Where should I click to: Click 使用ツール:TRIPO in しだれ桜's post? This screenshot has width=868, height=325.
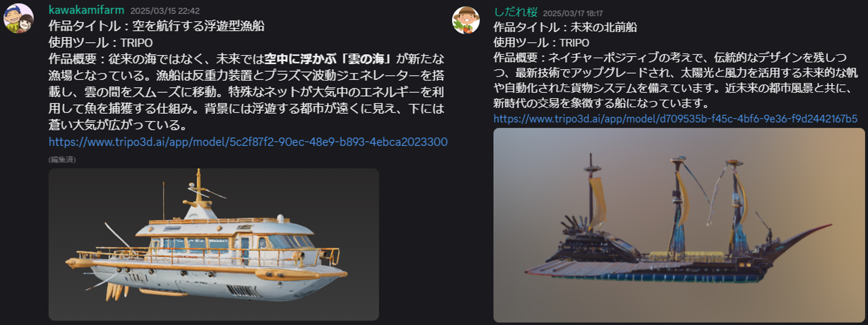541,43
